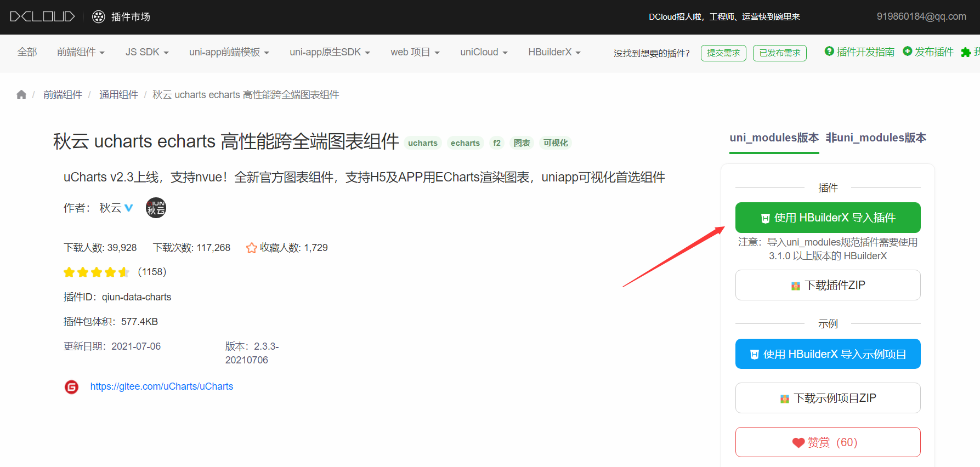Open the 前端组件 dropdown menu

point(81,52)
